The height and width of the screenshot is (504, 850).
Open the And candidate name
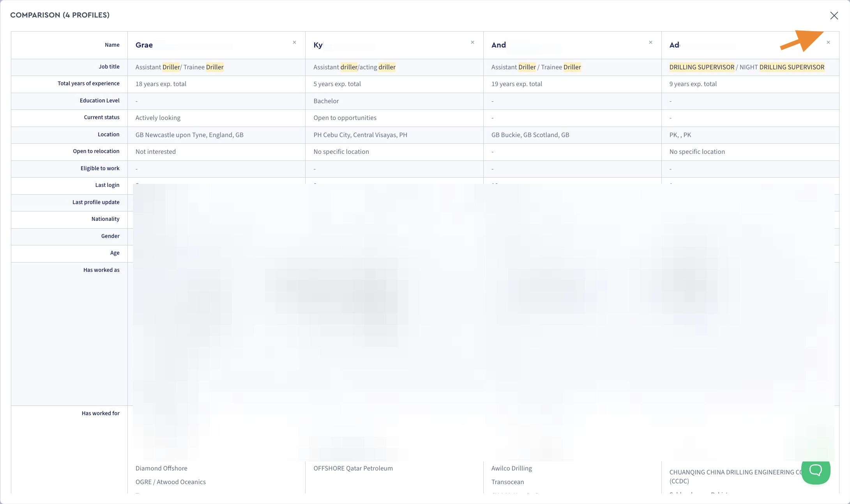click(498, 45)
